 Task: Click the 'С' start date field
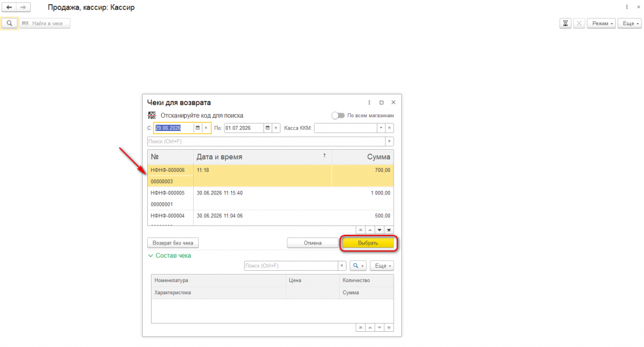[174, 128]
